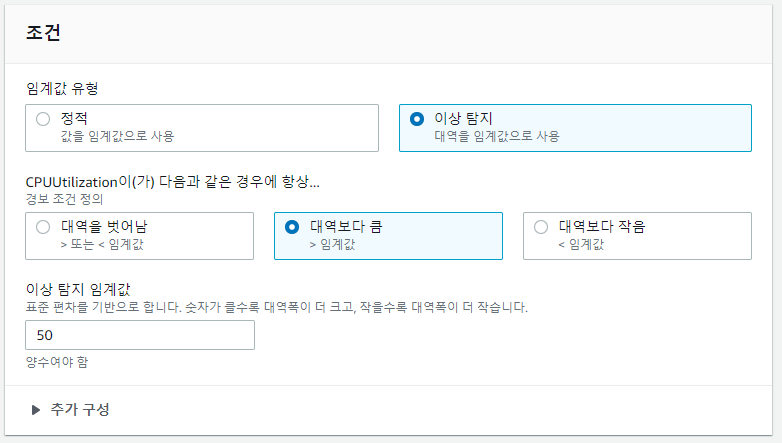Expand the 추가 구성 triangle arrow
Screen dimensions: 782x443
[35, 410]
